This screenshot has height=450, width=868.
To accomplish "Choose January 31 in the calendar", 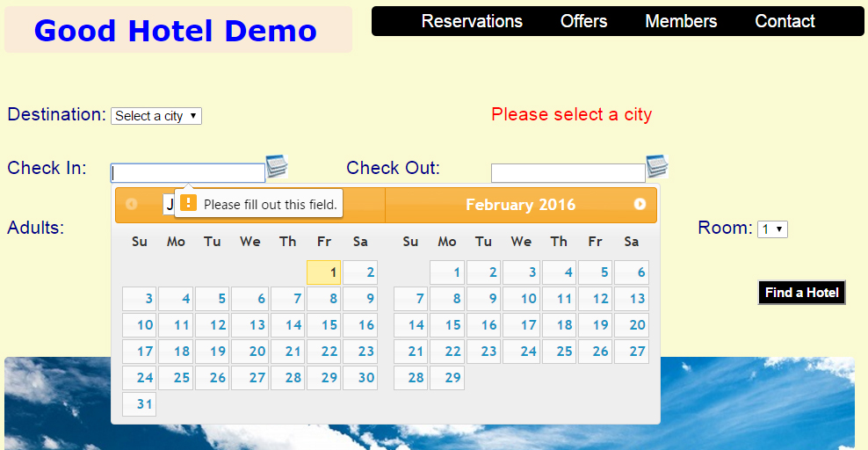I will point(139,404).
